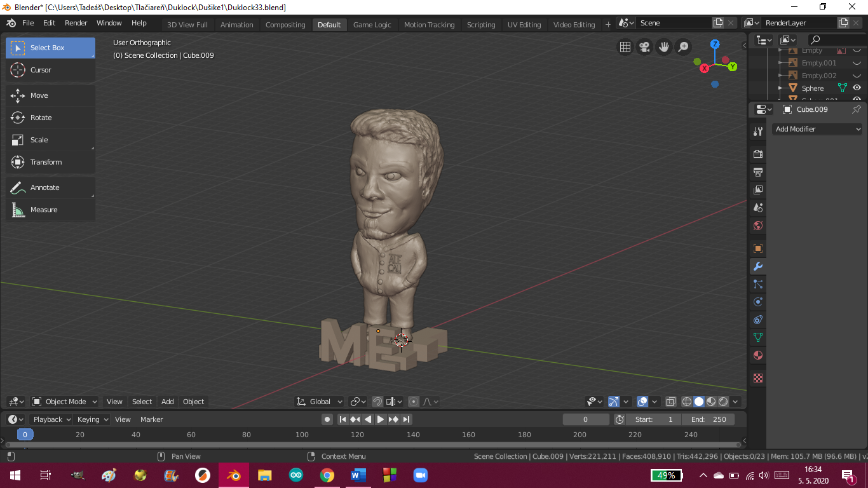Select the Cursor tool
The height and width of the screenshot is (488, 868).
pyautogui.click(x=50, y=70)
